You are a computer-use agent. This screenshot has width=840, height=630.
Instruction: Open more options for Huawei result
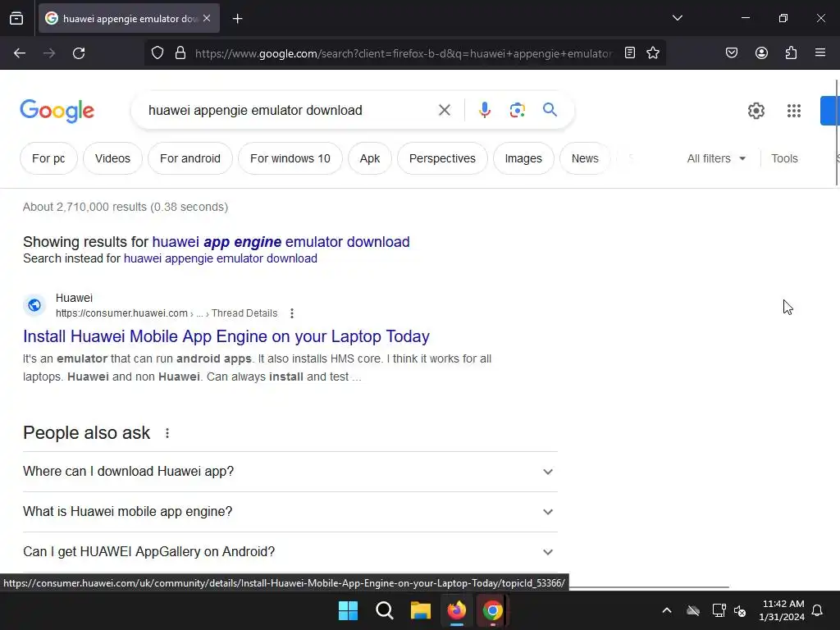click(x=291, y=313)
